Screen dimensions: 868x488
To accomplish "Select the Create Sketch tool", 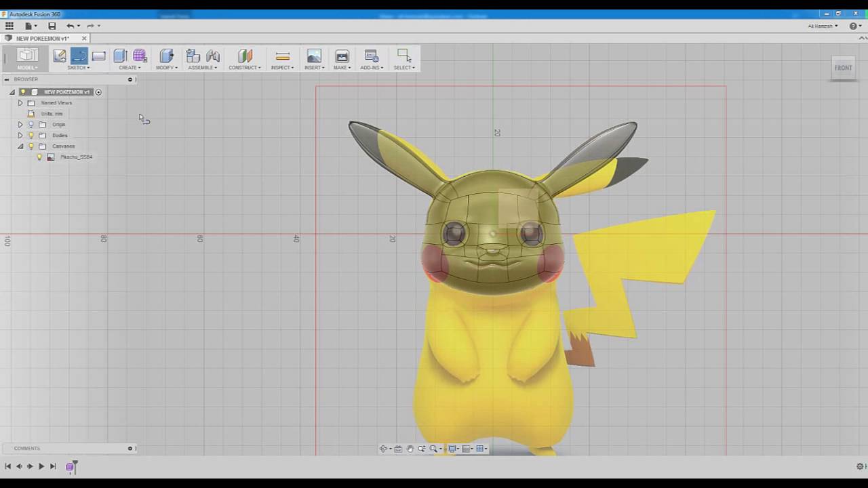I will 60,56.
